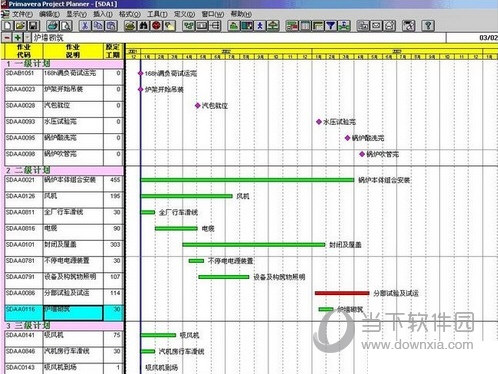Click the envelope mail toolbar icon

click(376, 26)
